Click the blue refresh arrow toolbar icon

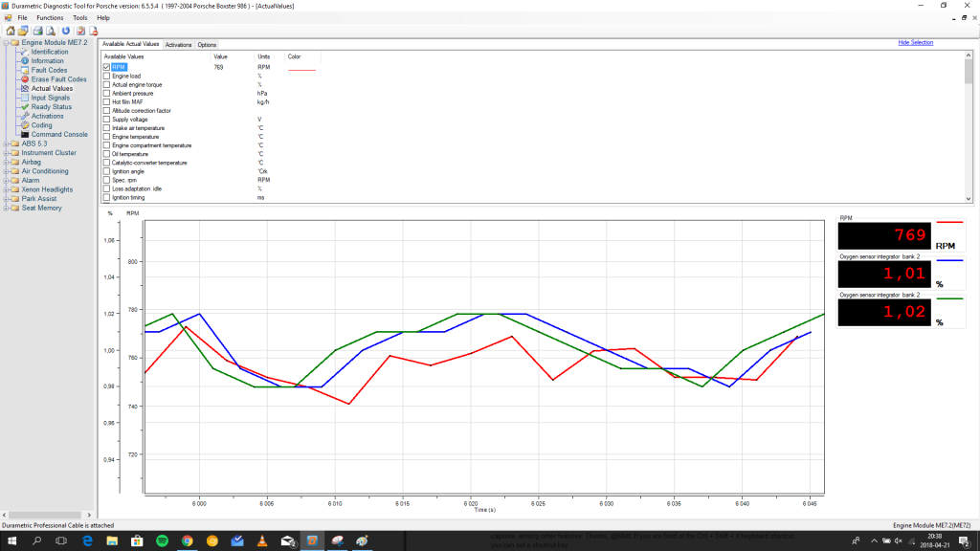[65, 31]
